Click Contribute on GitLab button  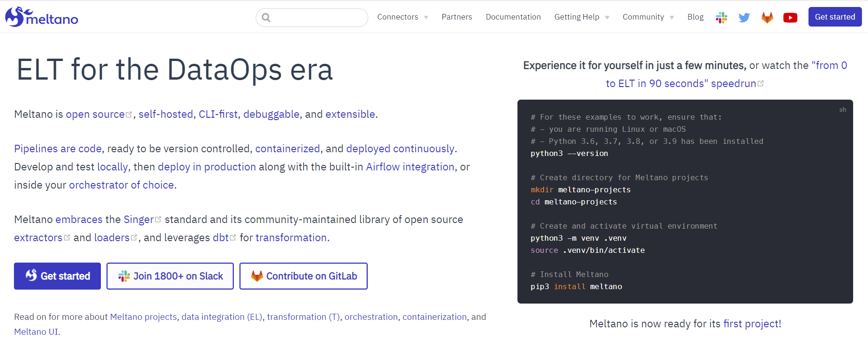tap(304, 276)
